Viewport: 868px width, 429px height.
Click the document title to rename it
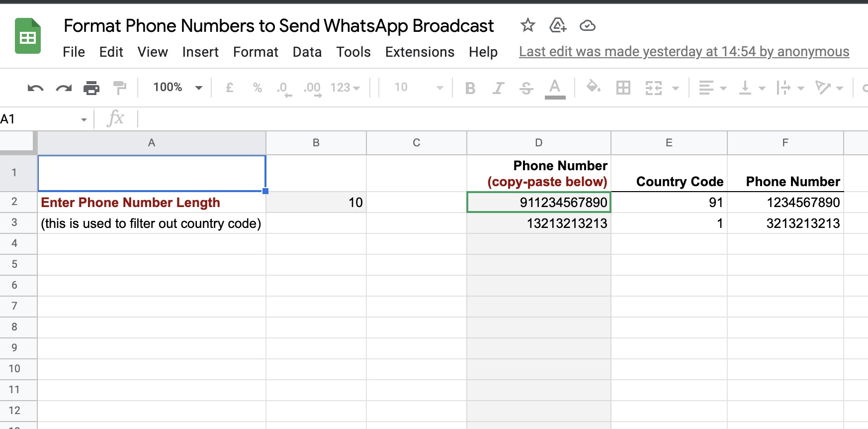point(279,25)
